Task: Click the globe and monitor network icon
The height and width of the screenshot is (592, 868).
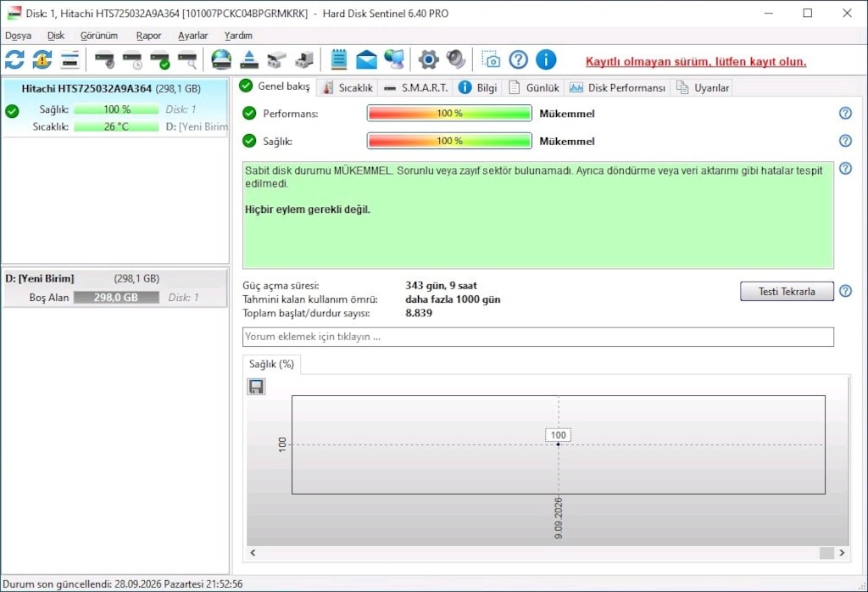Action: tap(394, 60)
